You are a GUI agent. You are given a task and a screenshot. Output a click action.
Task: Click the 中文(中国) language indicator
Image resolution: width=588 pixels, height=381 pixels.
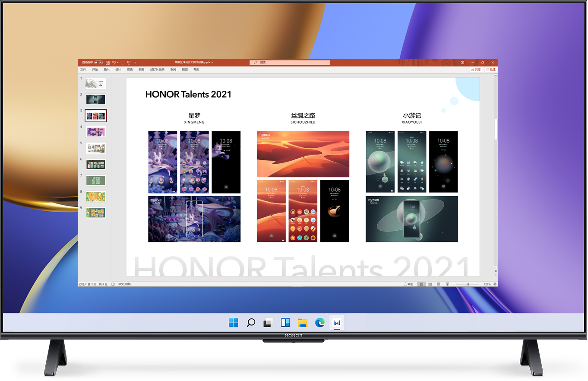[x=124, y=284]
